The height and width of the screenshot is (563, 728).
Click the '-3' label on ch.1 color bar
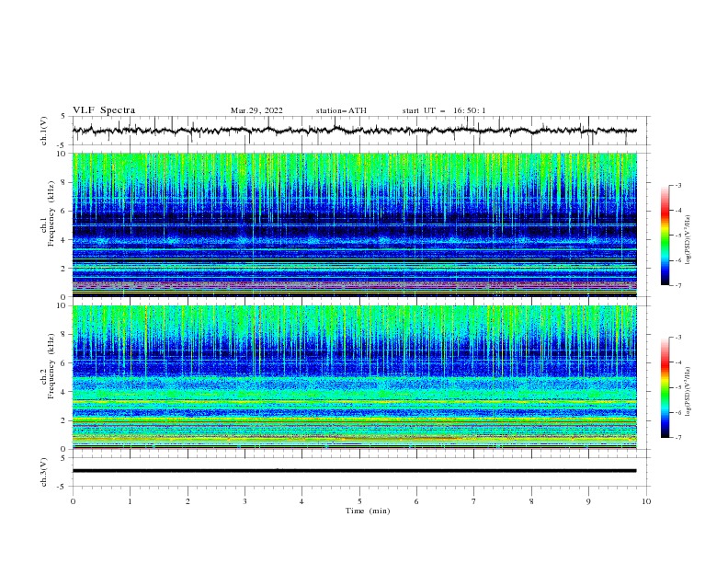point(677,185)
